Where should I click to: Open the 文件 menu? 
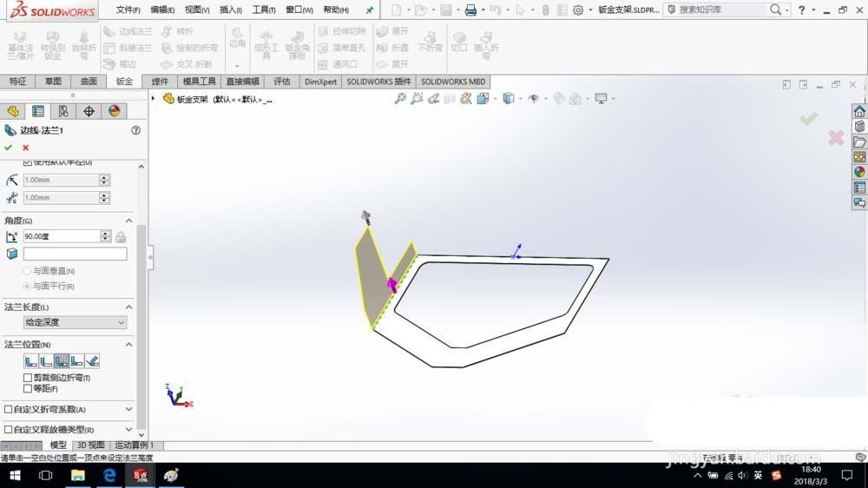pos(128,10)
